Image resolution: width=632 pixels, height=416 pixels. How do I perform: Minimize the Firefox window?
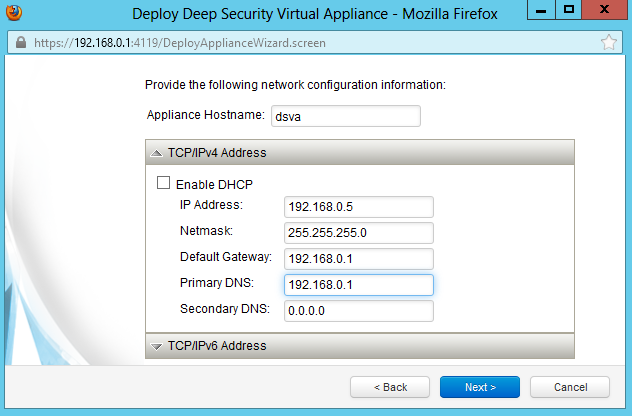tap(540, 12)
